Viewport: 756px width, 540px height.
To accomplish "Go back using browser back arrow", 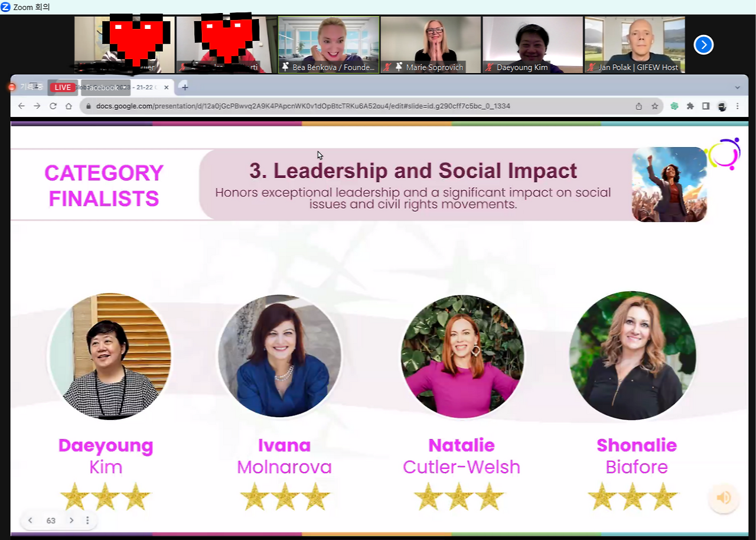I will click(21, 106).
